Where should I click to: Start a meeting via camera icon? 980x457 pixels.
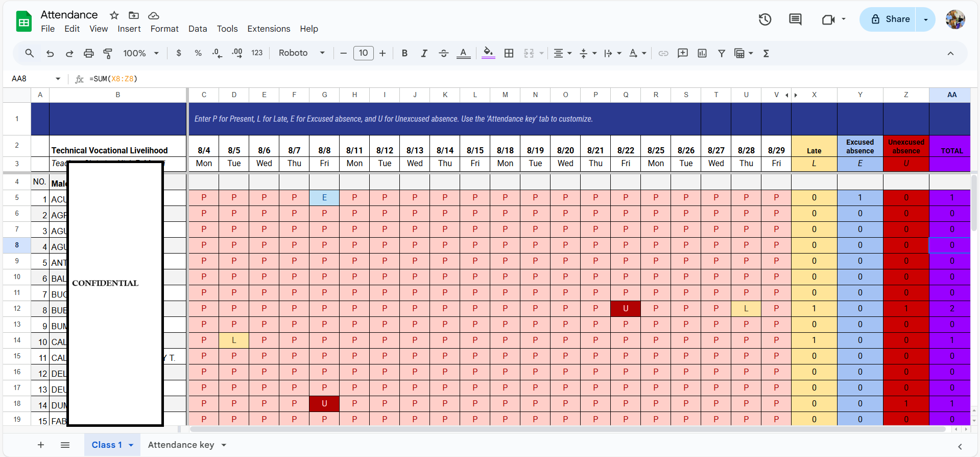coord(828,19)
